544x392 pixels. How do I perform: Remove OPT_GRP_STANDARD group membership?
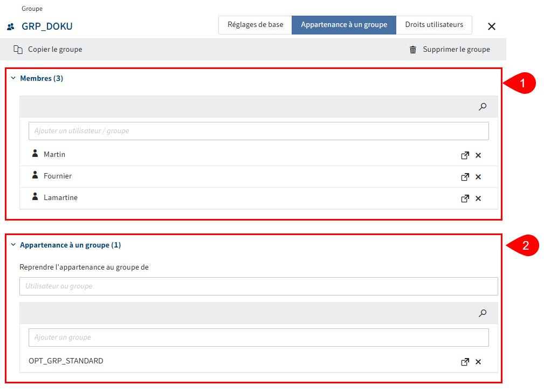[478, 362]
